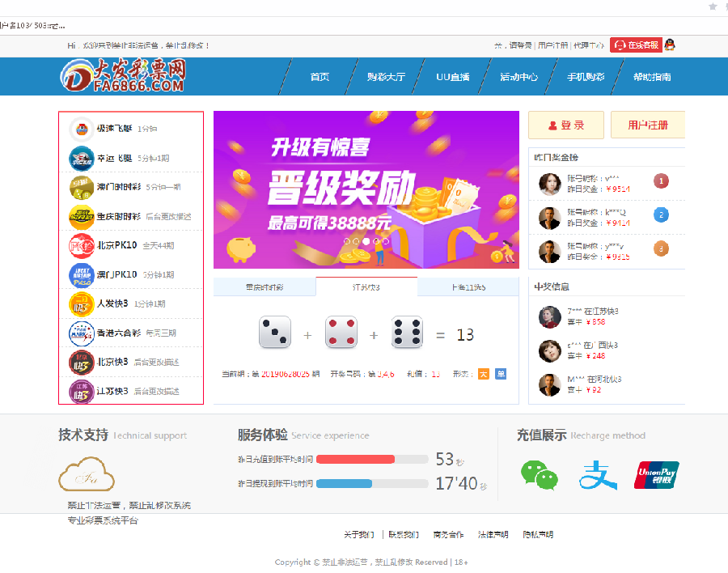This screenshot has width=728, height=573.
Task: Select the Alipay recharge icon
Action: click(x=598, y=475)
